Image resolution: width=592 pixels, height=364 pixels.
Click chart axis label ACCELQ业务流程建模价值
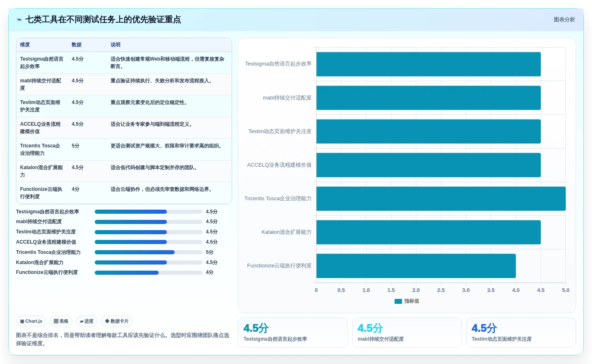[279, 165]
